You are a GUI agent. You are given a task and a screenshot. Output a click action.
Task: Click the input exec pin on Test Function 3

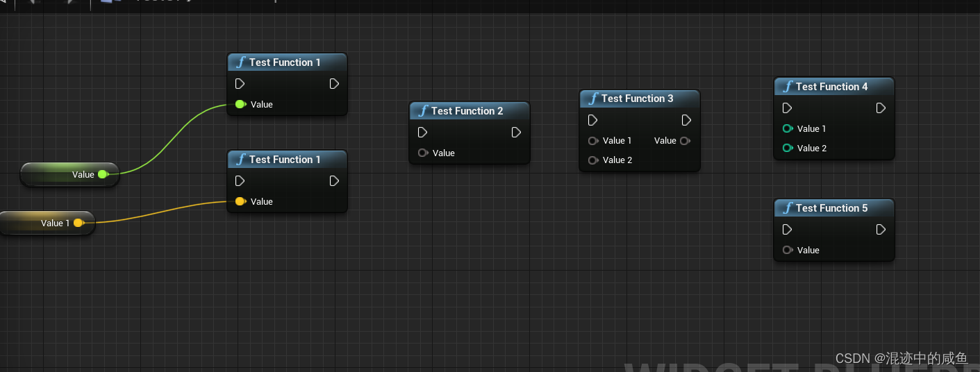(592, 120)
